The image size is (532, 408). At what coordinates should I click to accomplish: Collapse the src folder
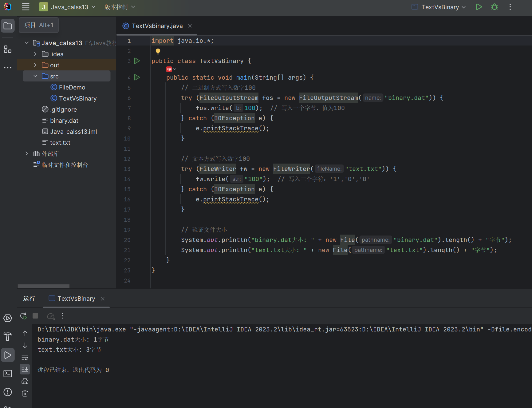coord(35,76)
